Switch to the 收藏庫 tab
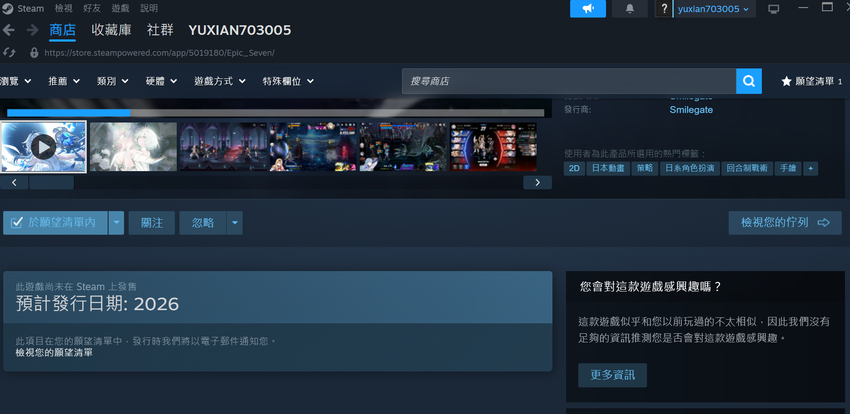850x414 pixels. [x=111, y=30]
